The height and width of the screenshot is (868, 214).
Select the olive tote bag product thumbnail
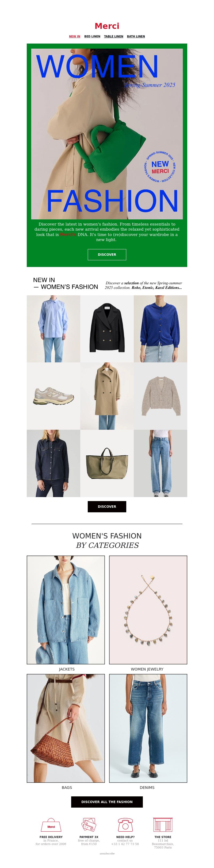pyautogui.click(x=107, y=463)
